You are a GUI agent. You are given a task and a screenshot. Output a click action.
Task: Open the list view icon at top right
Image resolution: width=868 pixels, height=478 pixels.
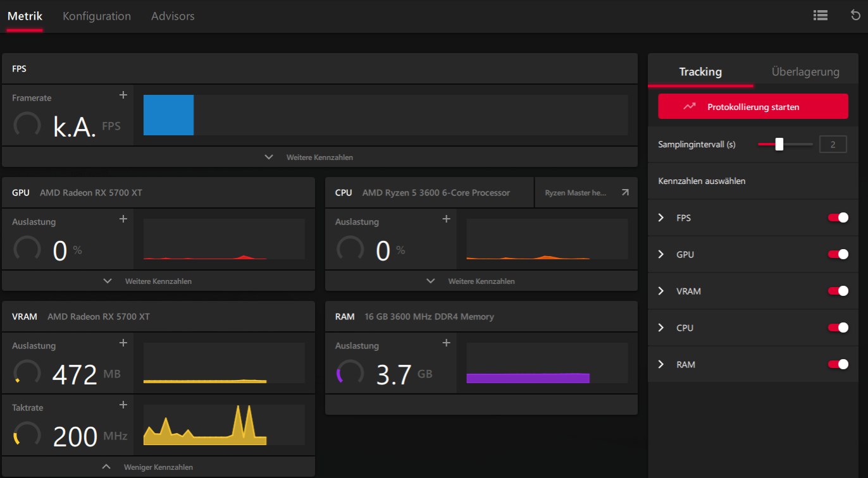(x=821, y=15)
